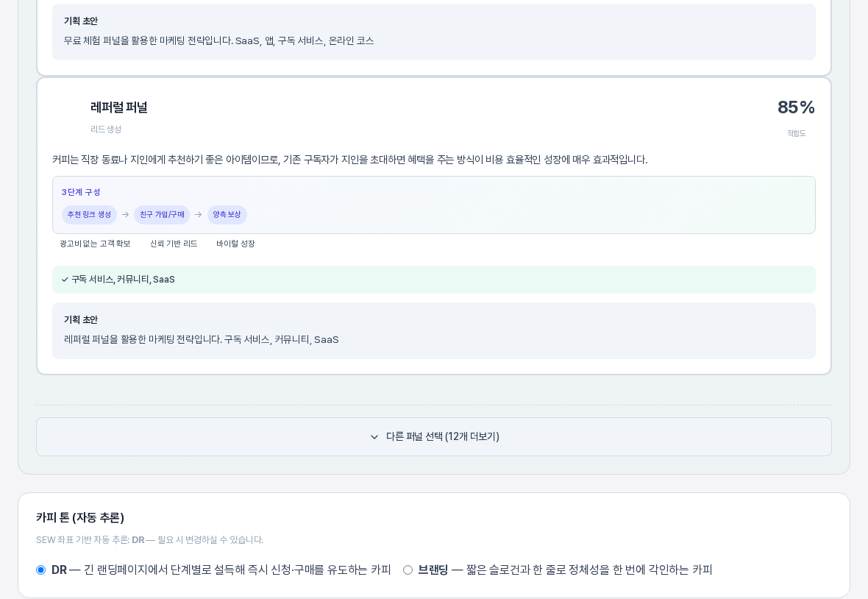This screenshot has height=599, width=868.
Task: Click the 리드 생성 label
Action: (x=106, y=129)
